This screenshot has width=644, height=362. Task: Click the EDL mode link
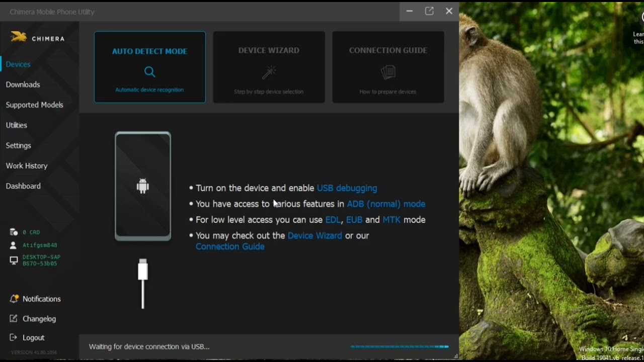(333, 220)
